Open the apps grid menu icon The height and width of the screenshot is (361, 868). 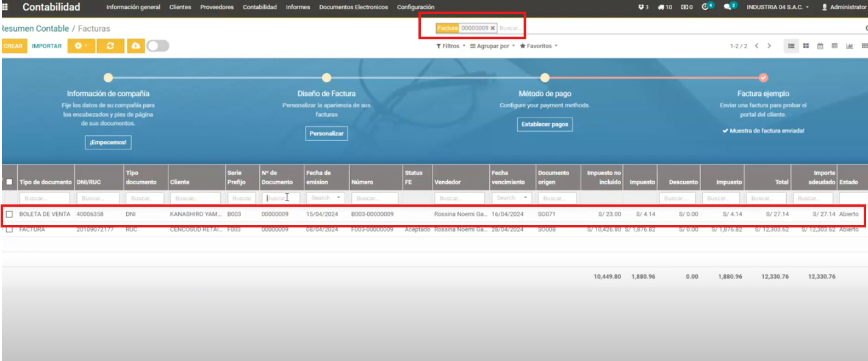(5, 7)
